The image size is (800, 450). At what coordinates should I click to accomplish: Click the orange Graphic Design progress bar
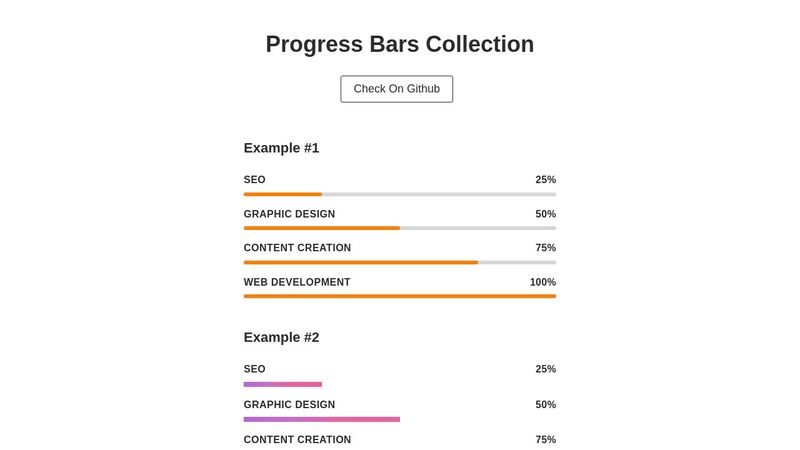point(322,228)
